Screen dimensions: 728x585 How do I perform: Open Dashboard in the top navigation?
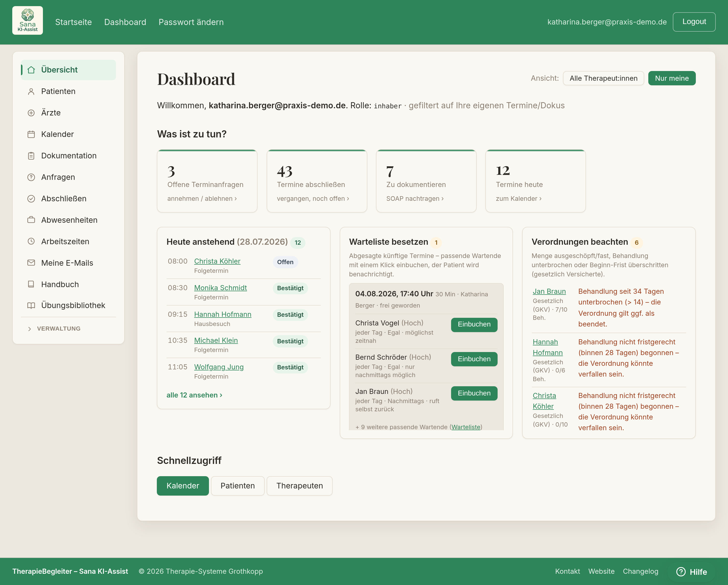125,22
